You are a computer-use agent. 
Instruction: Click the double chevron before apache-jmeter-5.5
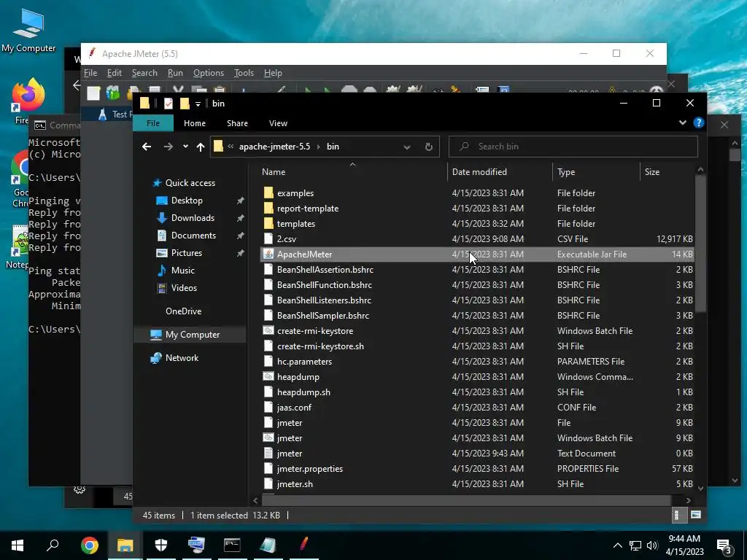pos(231,147)
